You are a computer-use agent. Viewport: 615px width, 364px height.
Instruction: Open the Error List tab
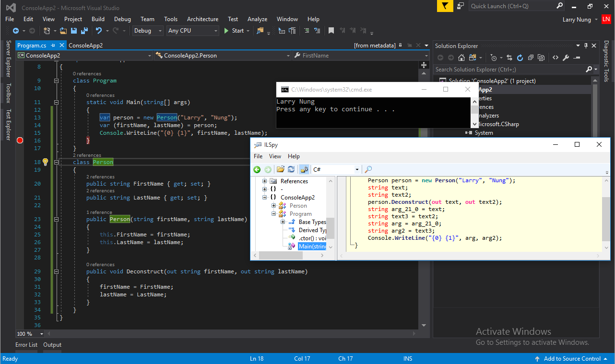(26, 345)
